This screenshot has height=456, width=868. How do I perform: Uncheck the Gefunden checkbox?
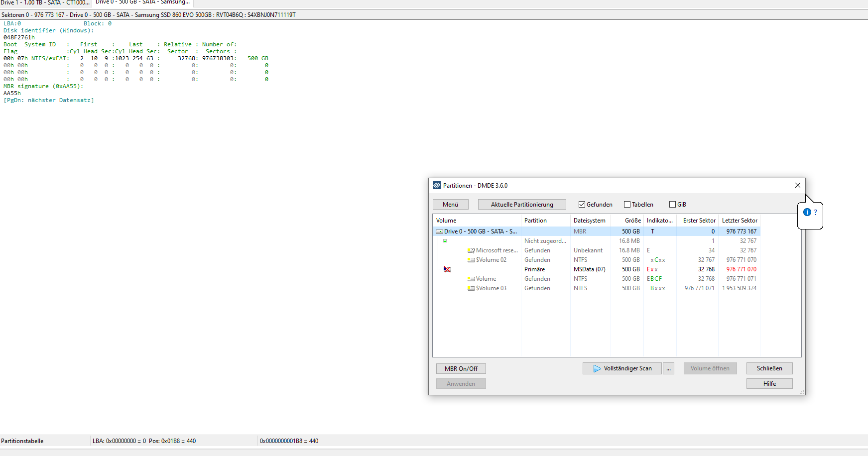click(x=582, y=204)
